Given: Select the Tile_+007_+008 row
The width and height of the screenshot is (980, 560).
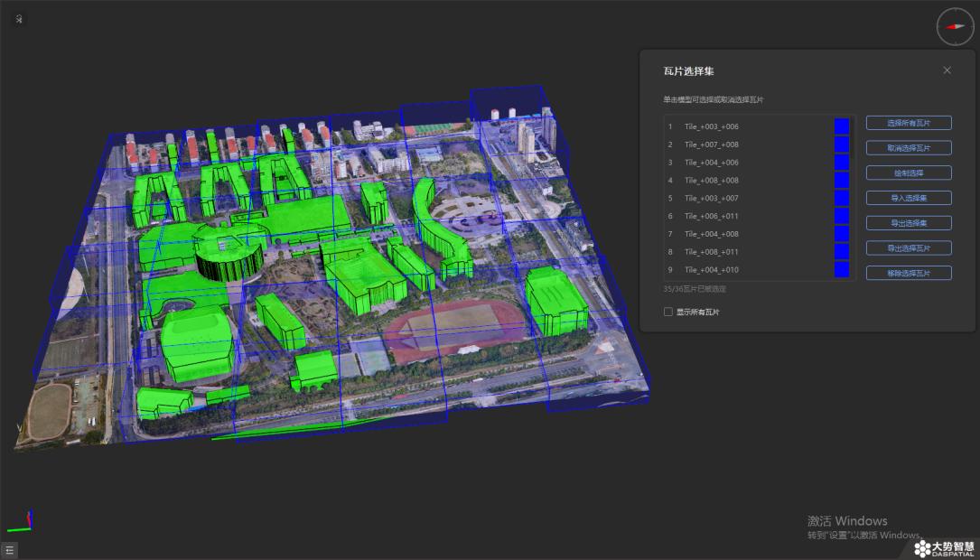Looking at the screenshot, I should click(x=758, y=145).
